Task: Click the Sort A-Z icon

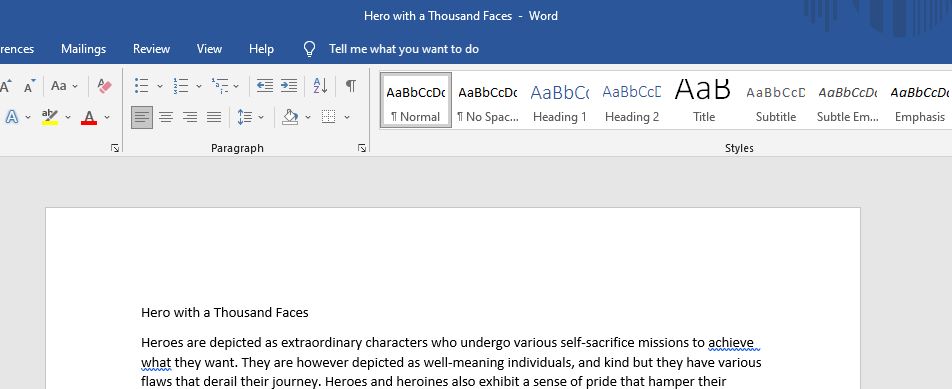Action: [321, 86]
